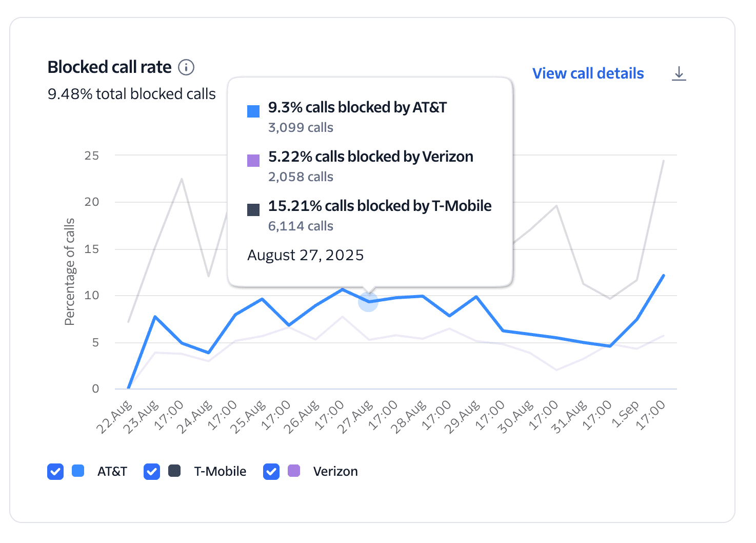Click the download icon at top right
Viewport: 756px width, 543px height.
680,73
